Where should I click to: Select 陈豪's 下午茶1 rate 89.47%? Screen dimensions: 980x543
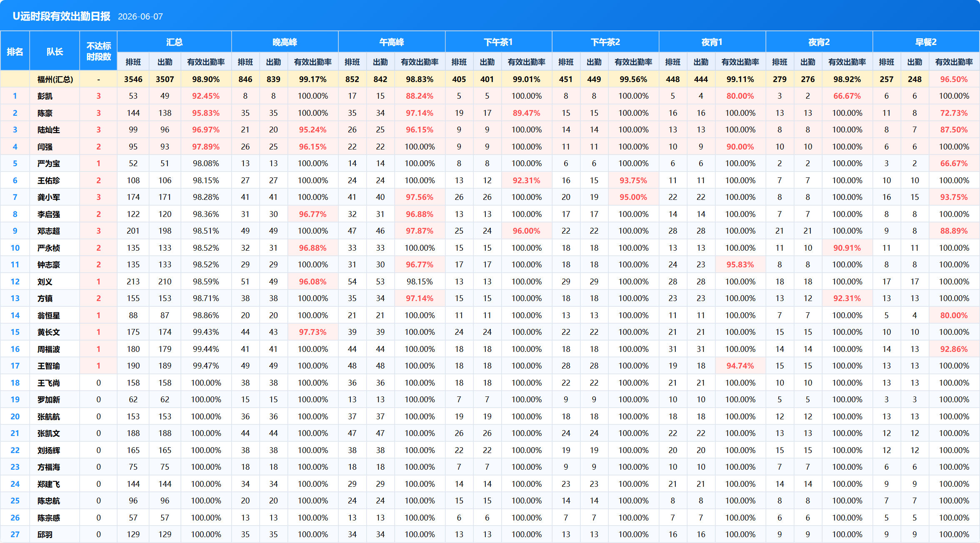(x=526, y=113)
